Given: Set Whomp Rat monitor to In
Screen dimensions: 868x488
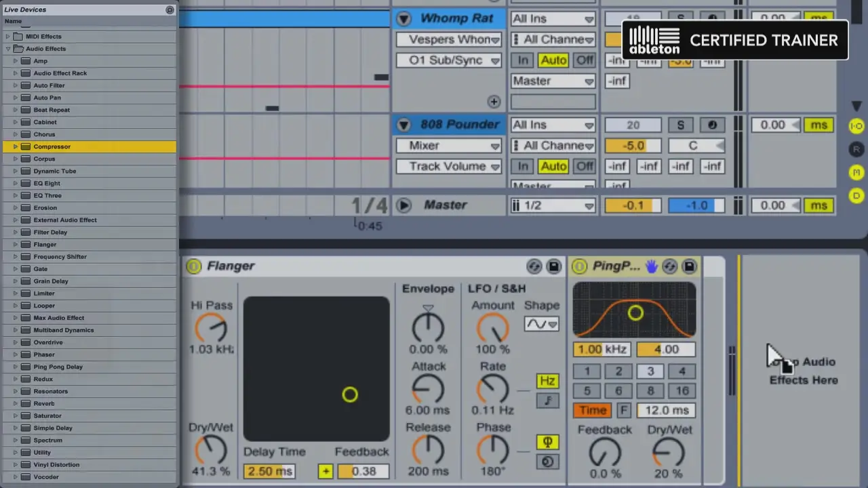Looking at the screenshot, I should pyautogui.click(x=523, y=60).
